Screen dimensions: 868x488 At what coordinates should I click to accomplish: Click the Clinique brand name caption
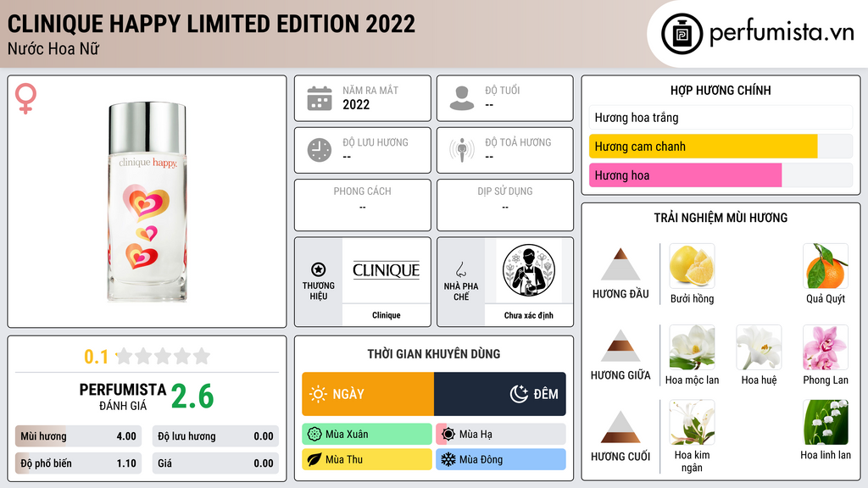point(387,315)
